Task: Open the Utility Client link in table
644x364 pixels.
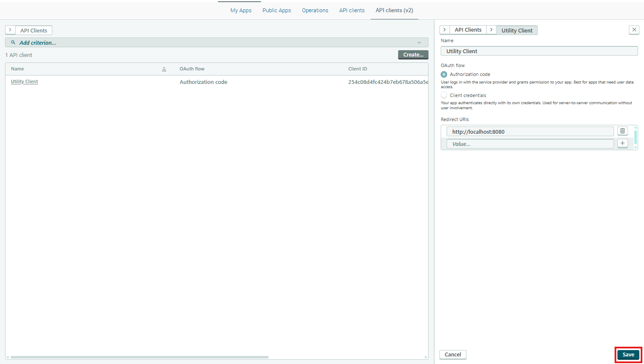Action: (x=24, y=82)
